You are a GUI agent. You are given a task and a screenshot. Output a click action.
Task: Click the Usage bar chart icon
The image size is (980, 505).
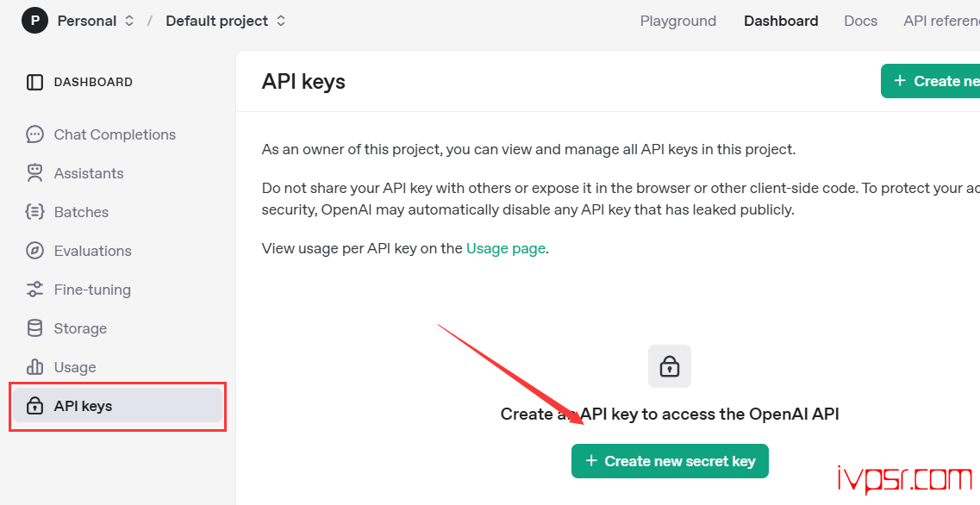coord(35,367)
